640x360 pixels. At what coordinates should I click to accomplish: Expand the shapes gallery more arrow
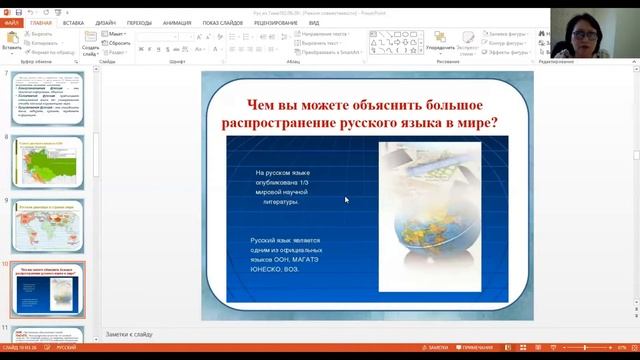coord(421,51)
